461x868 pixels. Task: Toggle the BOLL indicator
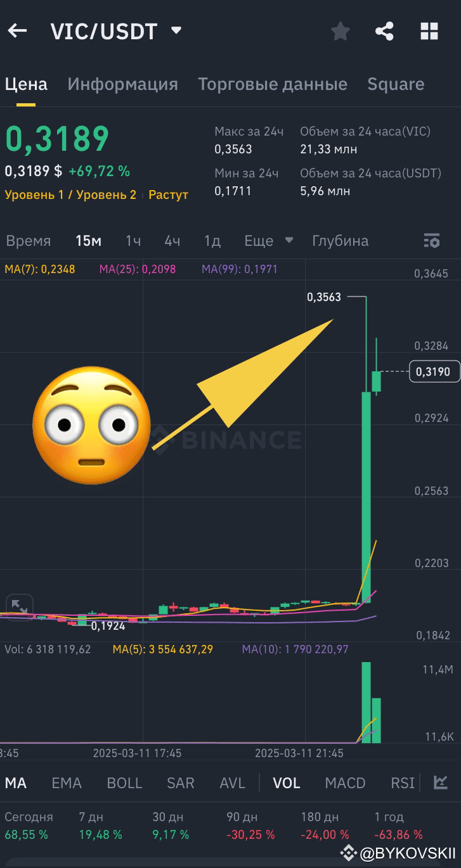tap(124, 783)
